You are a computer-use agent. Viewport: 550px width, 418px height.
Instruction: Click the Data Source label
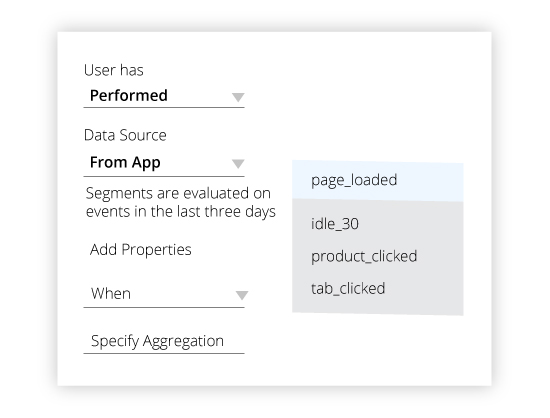(125, 135)
